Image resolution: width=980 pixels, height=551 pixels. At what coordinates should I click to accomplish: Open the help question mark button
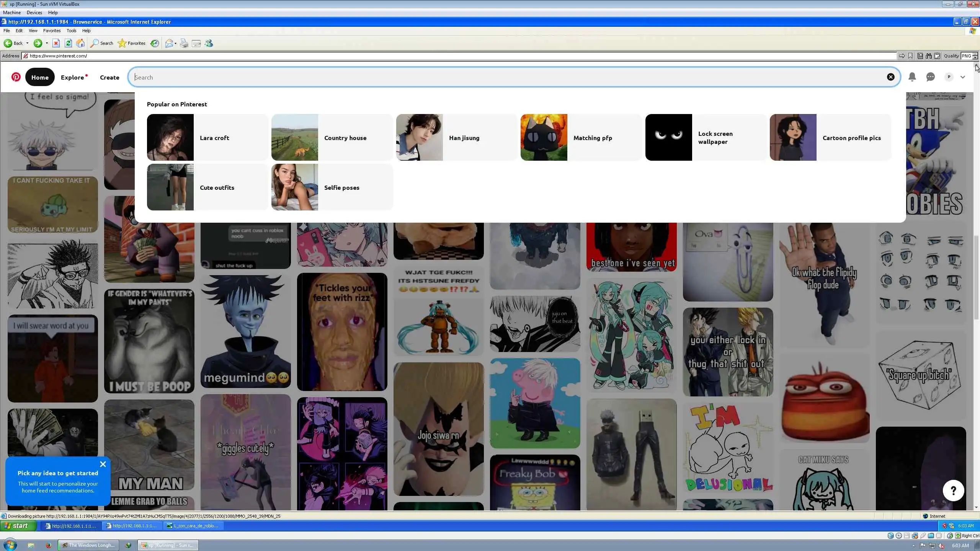953,491
